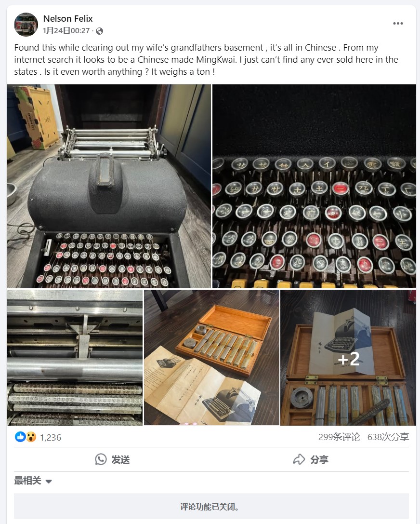Click the Wow reaction emoji icon

31,437
